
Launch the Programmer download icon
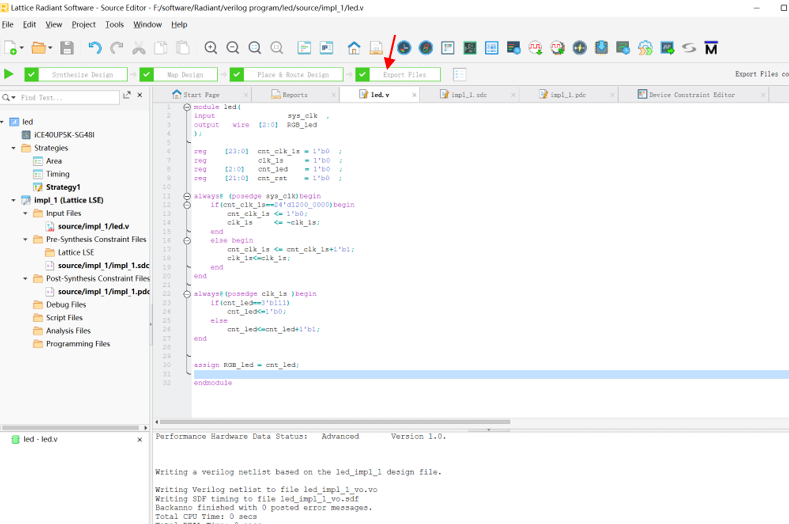(x=601, y=48)
